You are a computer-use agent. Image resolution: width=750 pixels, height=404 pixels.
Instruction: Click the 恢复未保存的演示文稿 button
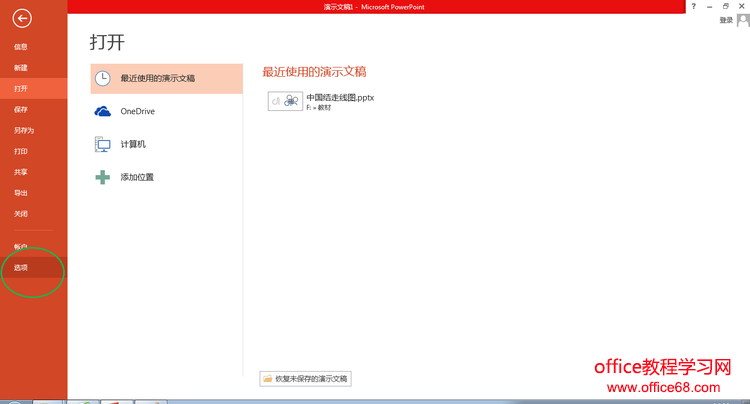point(306,379)
